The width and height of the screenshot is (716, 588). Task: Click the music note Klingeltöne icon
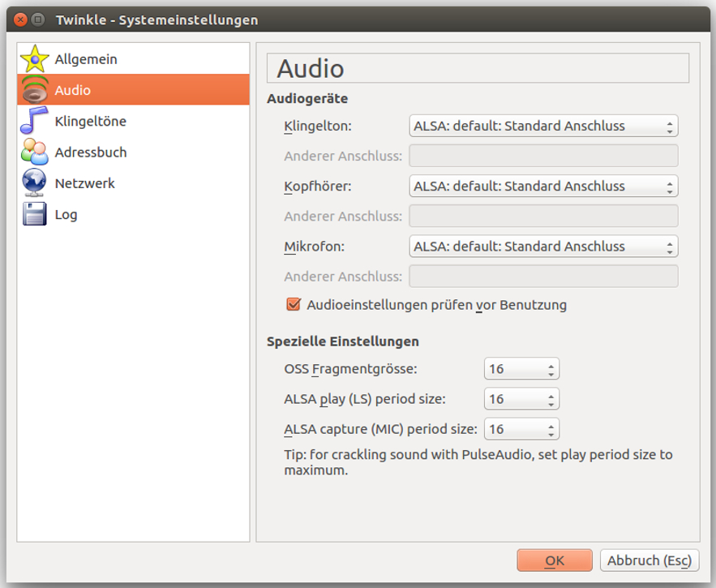[x=34, y=121]
